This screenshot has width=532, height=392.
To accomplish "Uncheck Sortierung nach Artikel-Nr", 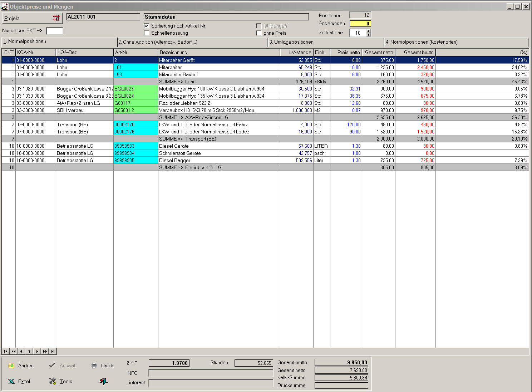I will (x=147, y=26).
